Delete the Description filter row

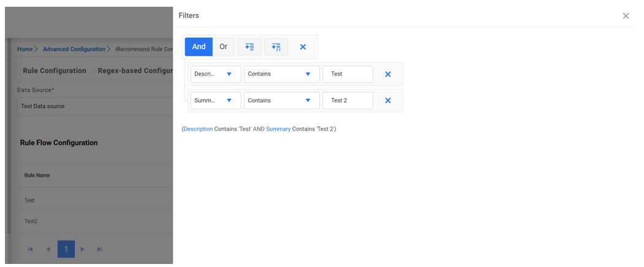388,74
